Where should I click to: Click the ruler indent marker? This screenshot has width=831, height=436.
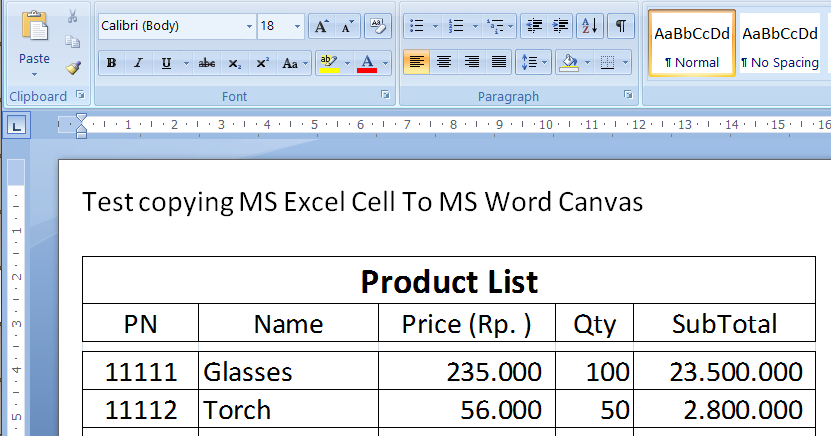pyautogui.click(x=81, y=126)
